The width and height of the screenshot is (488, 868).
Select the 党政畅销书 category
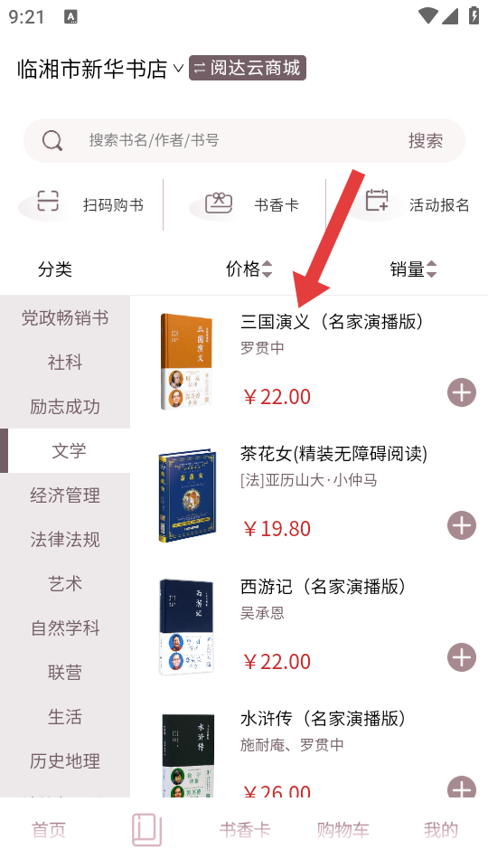pos(65,317)
